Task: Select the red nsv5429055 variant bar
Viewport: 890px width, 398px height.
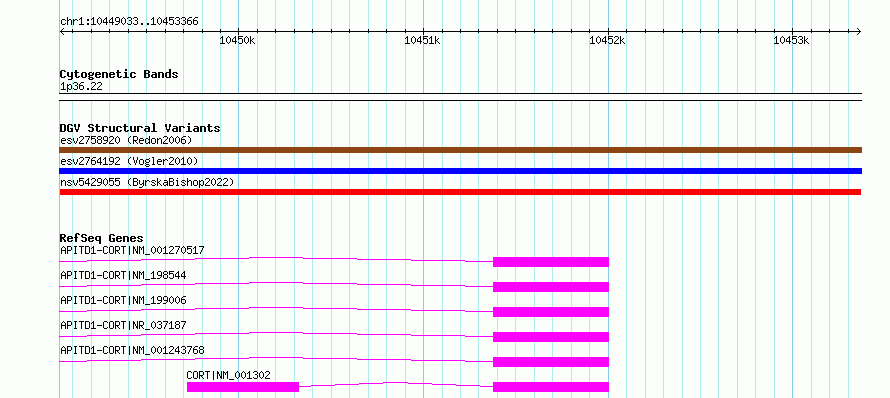Action: pos(460,192)
